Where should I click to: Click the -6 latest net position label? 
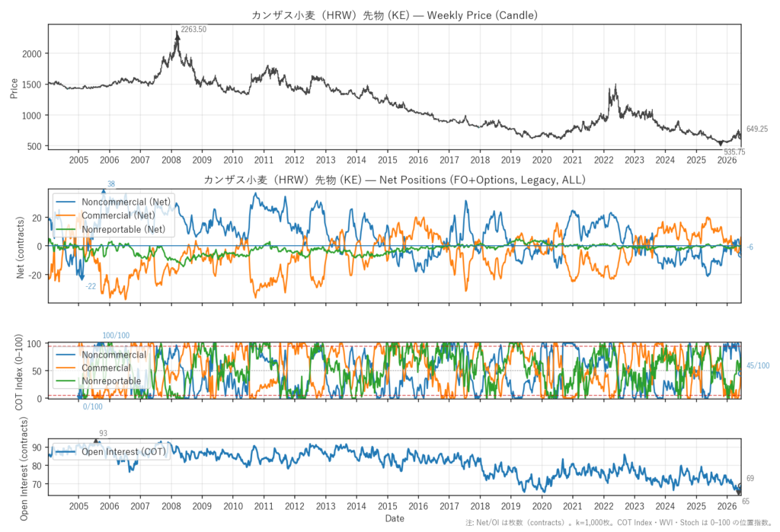pyautogui.click(x=750, y=247)
